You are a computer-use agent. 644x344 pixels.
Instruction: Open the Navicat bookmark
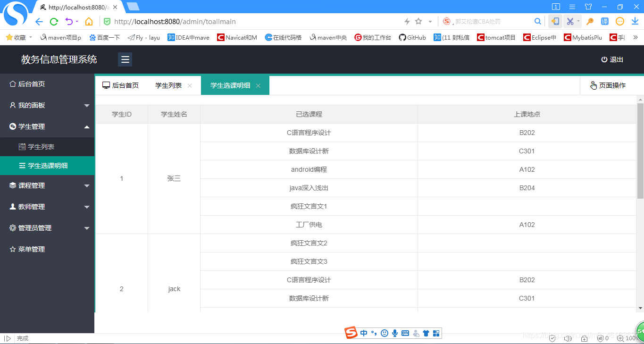(237, 37)
